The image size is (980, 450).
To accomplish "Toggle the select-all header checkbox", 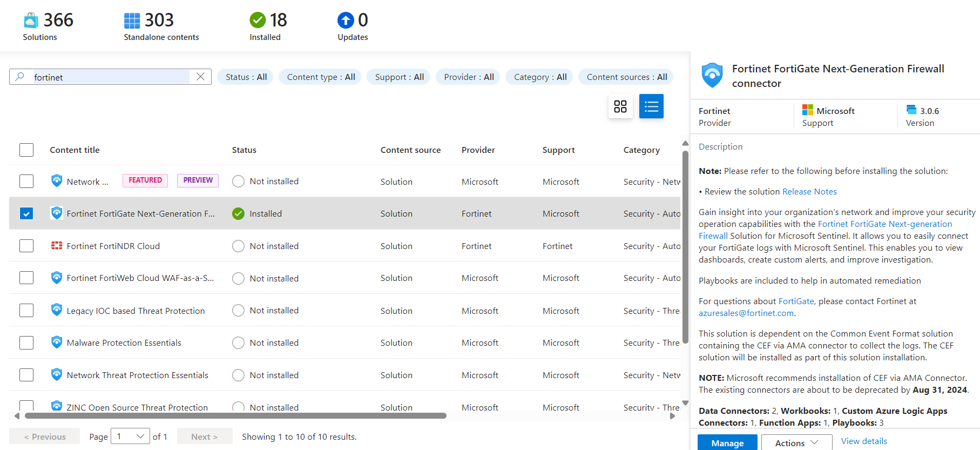I will [x=26, y=150].
